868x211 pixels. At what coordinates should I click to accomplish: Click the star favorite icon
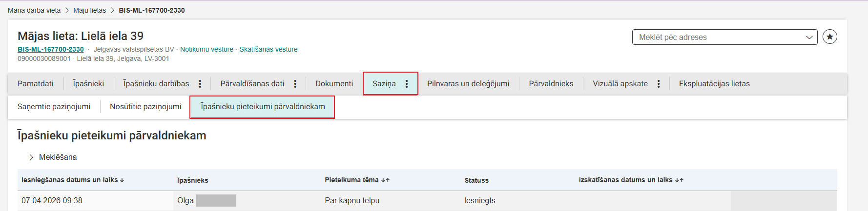coord(829,37)
